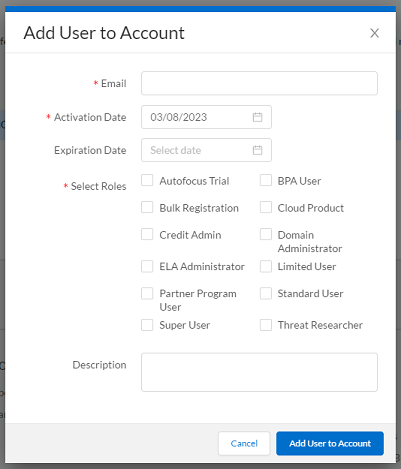Enable the ELA Administrator checkbox

pyautogui.click(x=147, y=267)
